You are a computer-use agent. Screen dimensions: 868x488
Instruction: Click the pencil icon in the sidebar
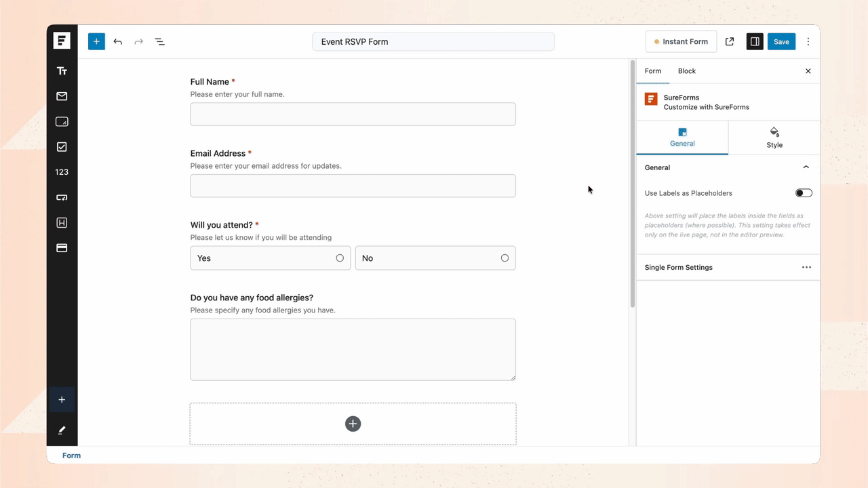(62, 430)
